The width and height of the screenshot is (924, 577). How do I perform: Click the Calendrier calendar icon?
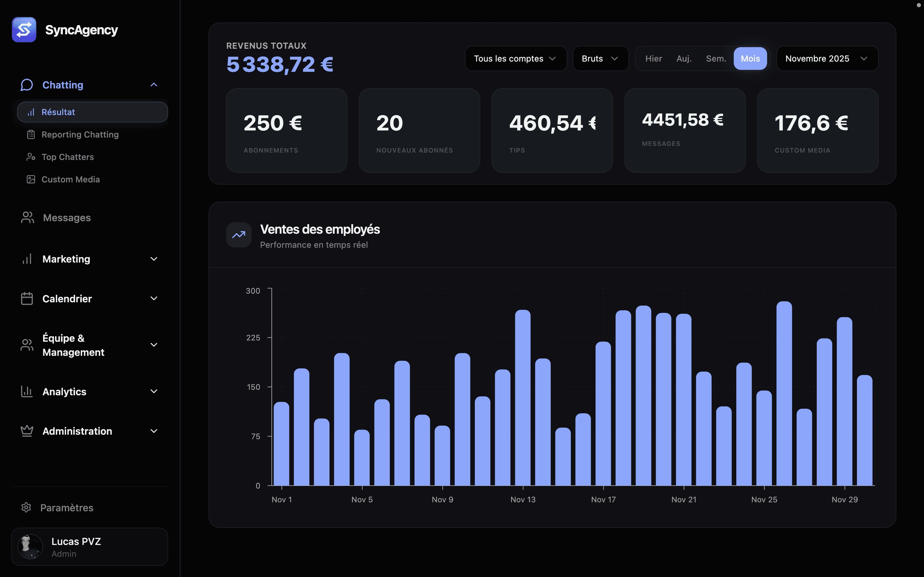[x=27, y=298]
